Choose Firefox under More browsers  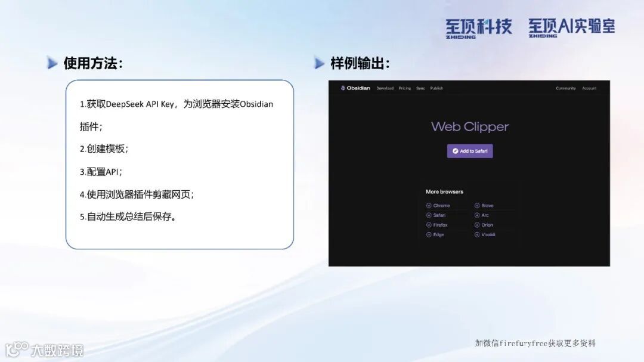(x=440, y=225)
